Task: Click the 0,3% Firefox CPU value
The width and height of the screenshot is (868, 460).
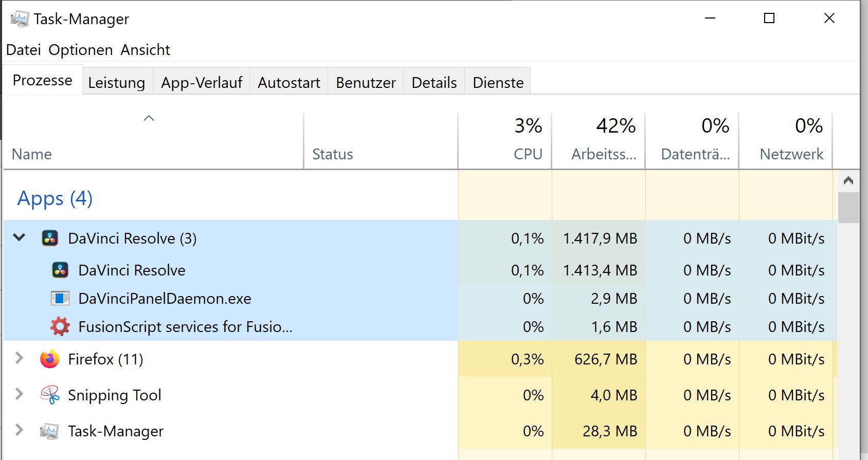Action: (527, 359)
